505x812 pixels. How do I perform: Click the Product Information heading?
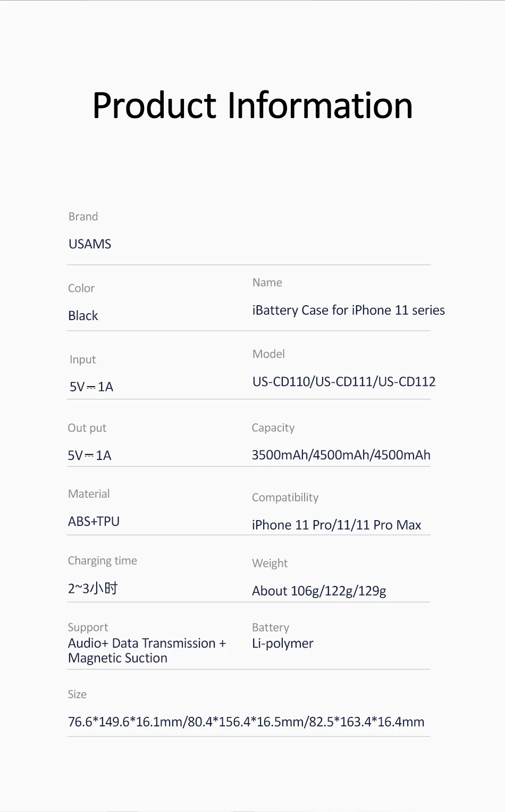pos(252,105)
